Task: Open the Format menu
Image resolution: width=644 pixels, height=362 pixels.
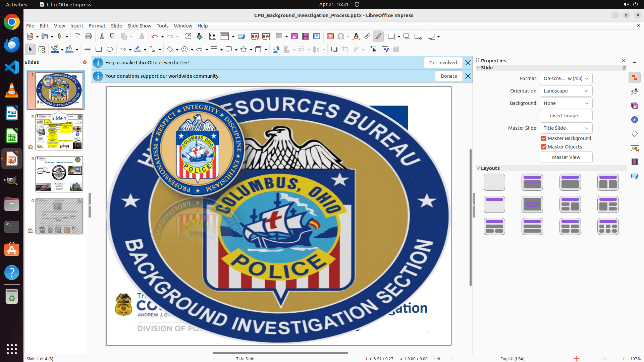Action: click(x=97, y=26)
